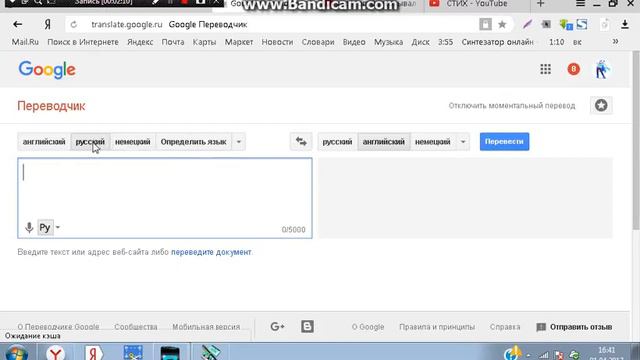Open Диск bookmark

(420, 42)
